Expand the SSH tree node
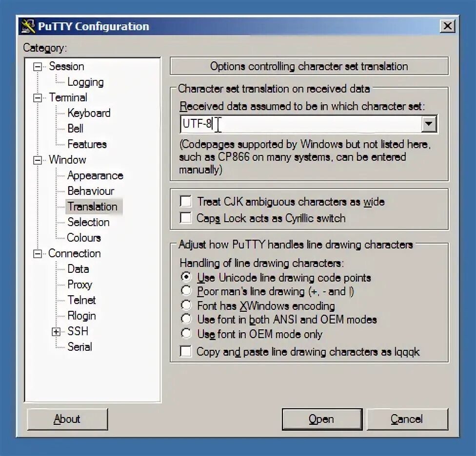 (56, 332)
